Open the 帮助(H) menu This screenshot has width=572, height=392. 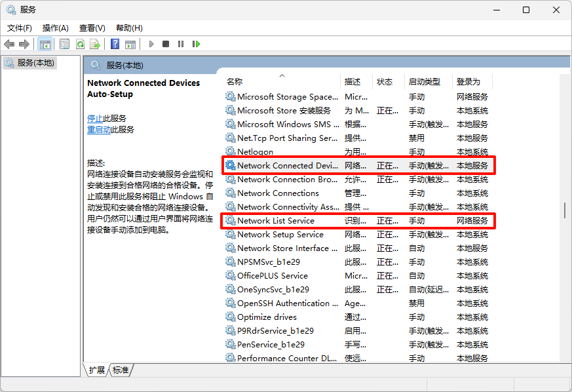[x=129, y=28]
